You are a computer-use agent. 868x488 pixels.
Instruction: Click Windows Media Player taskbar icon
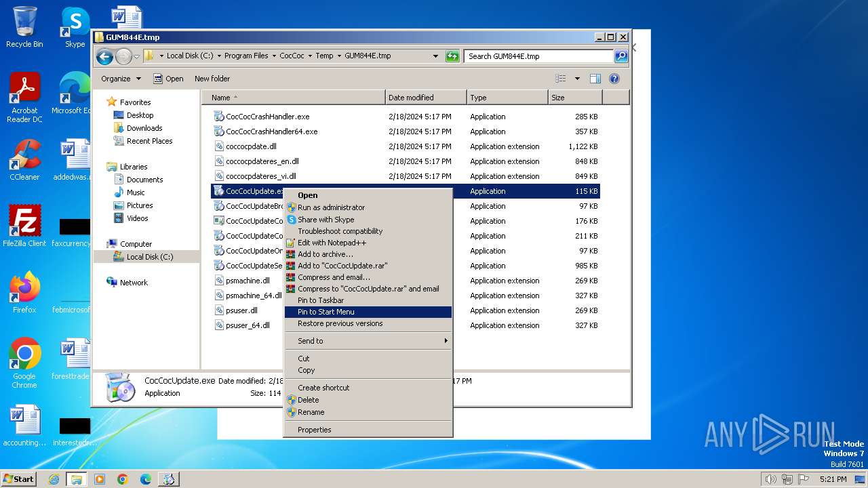click(100, 479)
